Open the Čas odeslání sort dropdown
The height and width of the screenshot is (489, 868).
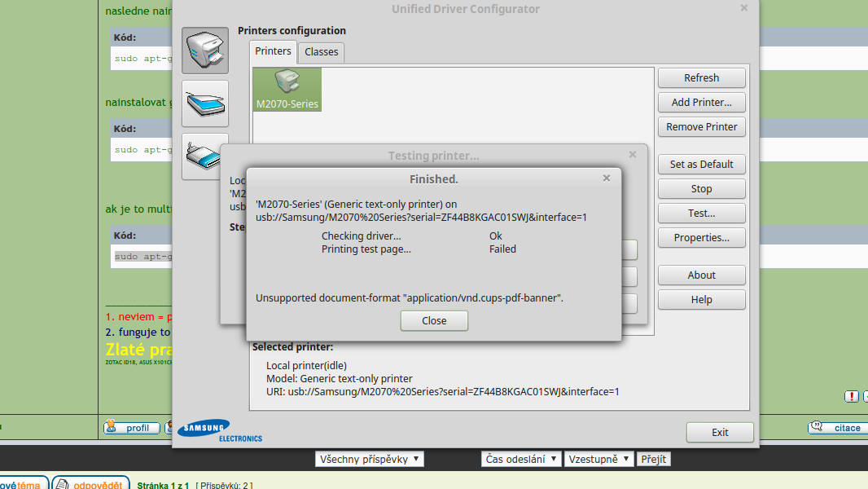point(521,459)
